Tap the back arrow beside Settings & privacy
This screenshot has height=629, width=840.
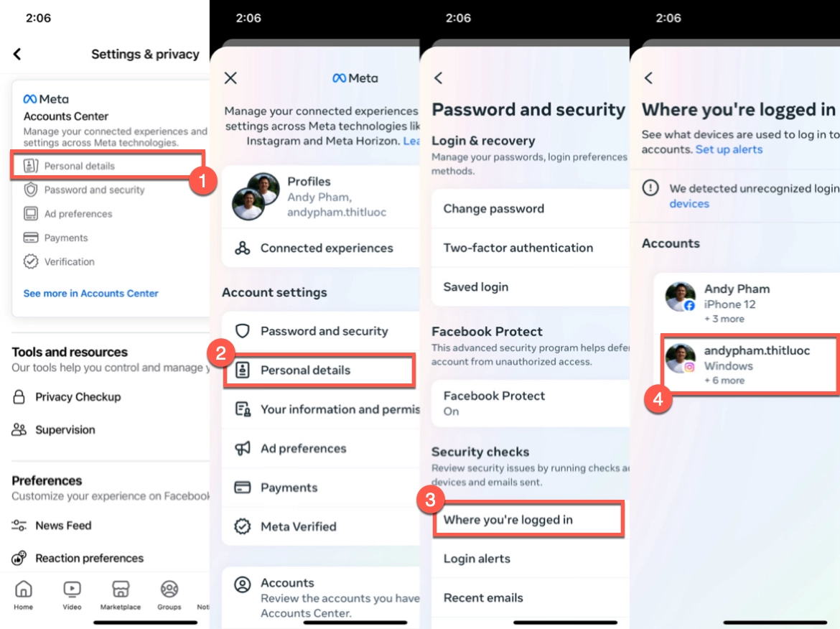coord(17,54)
